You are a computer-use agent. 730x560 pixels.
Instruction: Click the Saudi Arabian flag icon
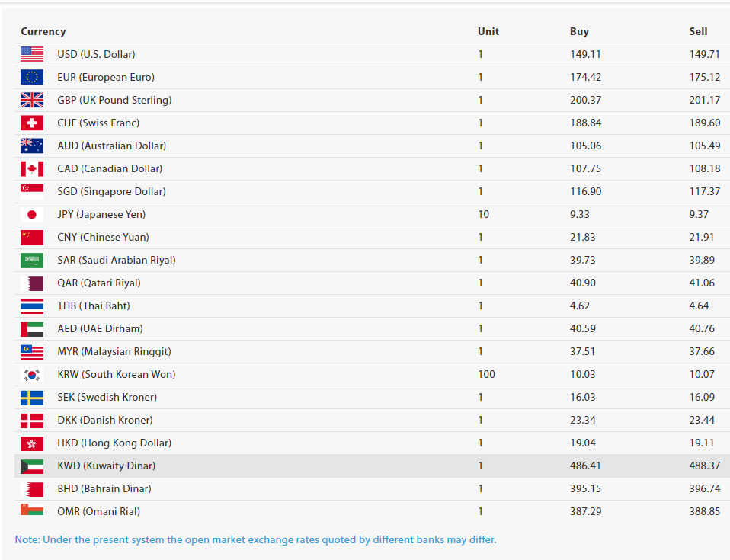[32, 260]
